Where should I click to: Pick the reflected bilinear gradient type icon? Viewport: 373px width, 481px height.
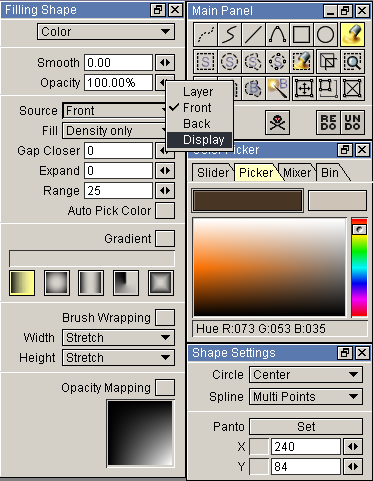91,283
